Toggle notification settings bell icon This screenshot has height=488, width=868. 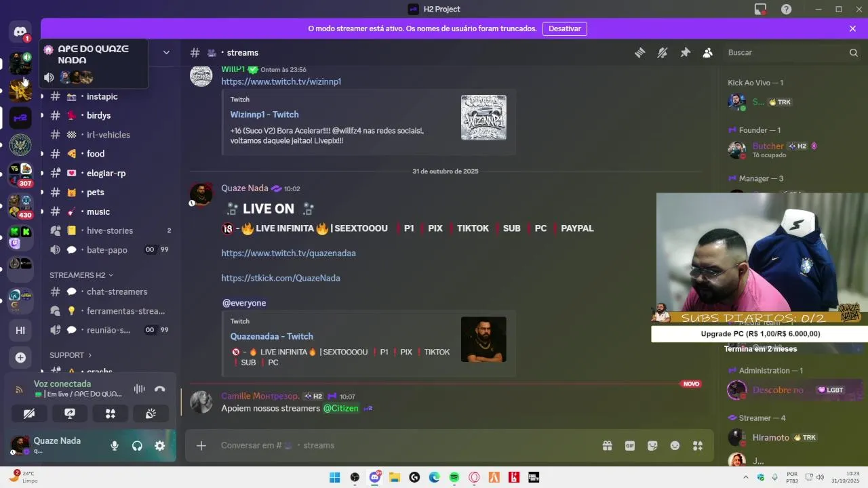pos(663,53)
